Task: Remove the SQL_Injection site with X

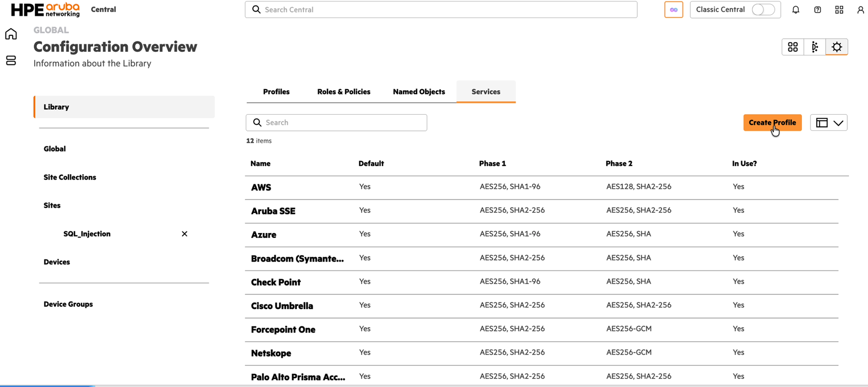Action: pyautogui.click(x=184, y=234)
